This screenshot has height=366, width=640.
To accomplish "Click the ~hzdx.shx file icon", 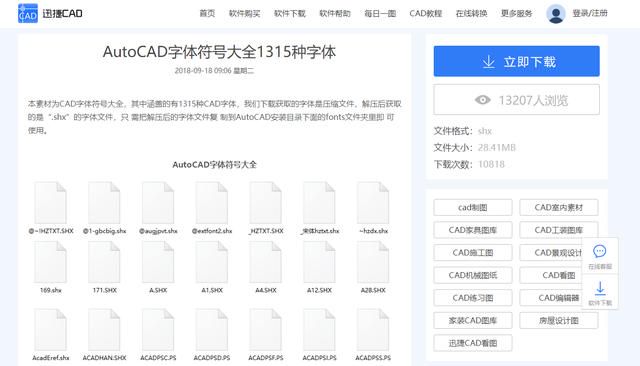I will click(x=373, y=203).
